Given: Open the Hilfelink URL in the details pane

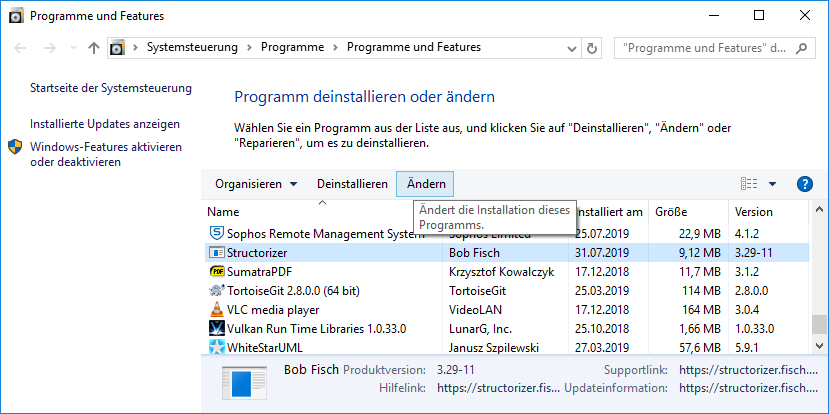Looking at the screenshot, I should tap(498, 388).
